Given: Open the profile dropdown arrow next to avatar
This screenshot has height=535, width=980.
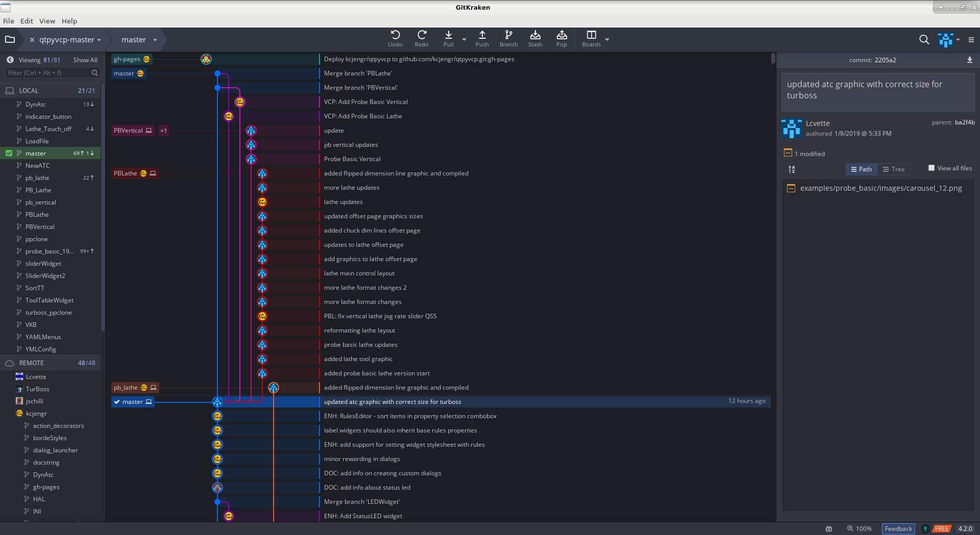Looking at the screenshot, I should pyautogui.click(x=958, y=40).
